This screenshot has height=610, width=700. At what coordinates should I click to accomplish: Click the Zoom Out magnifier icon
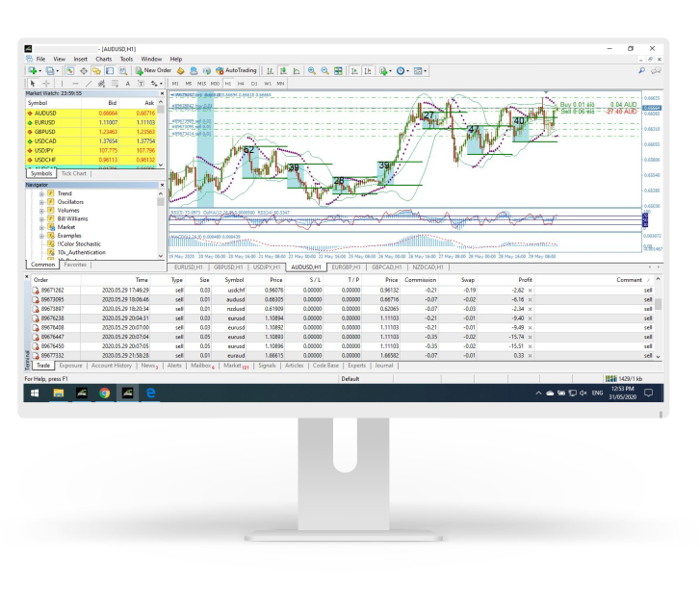click(325, 70)
